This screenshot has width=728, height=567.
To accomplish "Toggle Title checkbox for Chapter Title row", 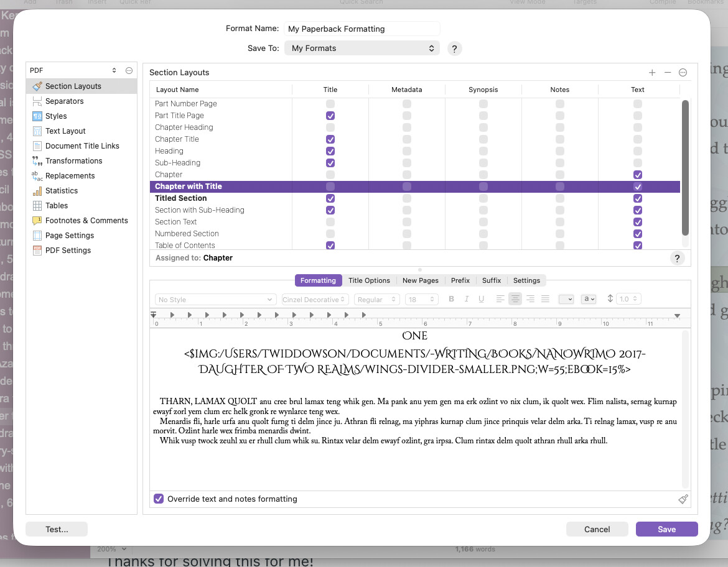I will [330, 139].
